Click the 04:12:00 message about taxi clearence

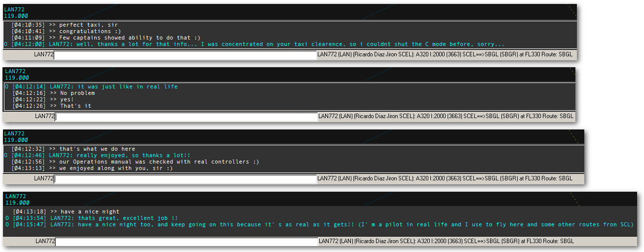[x=254, y=44]
